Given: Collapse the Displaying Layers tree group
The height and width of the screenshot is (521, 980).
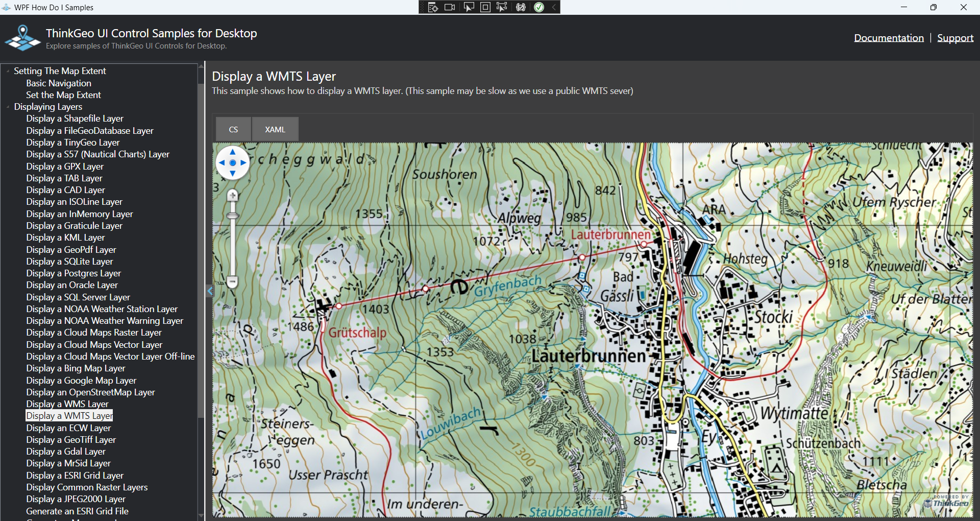Looking at the screenshot, I should pos(8,107).
